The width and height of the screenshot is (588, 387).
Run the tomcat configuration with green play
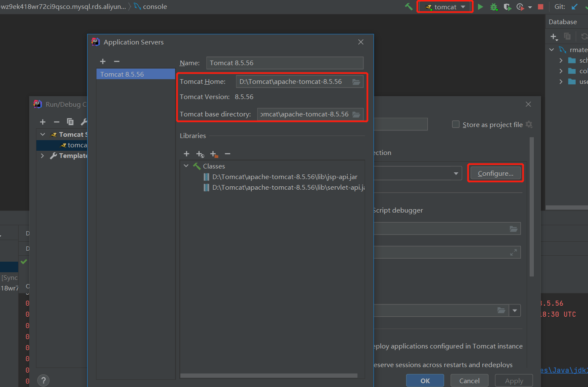point(481,7)
